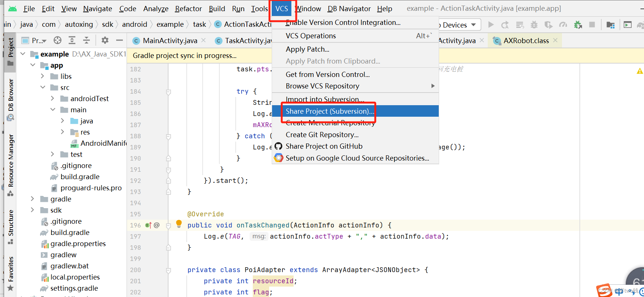Click the Debug app bug icon
The width and height of the screenshot is (644, 297).
pyautogui.click(x=534, y=25)
